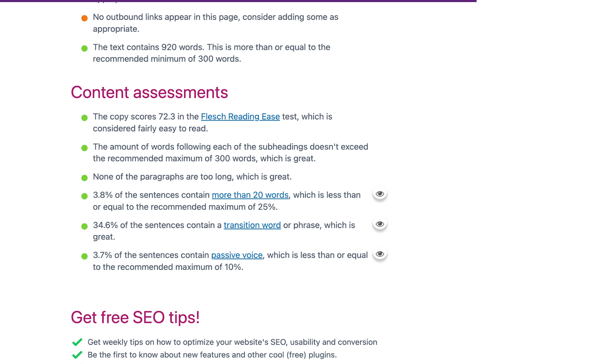Click green bullet beside Flesch score result

pyautogui.click(x=85, y=118)
